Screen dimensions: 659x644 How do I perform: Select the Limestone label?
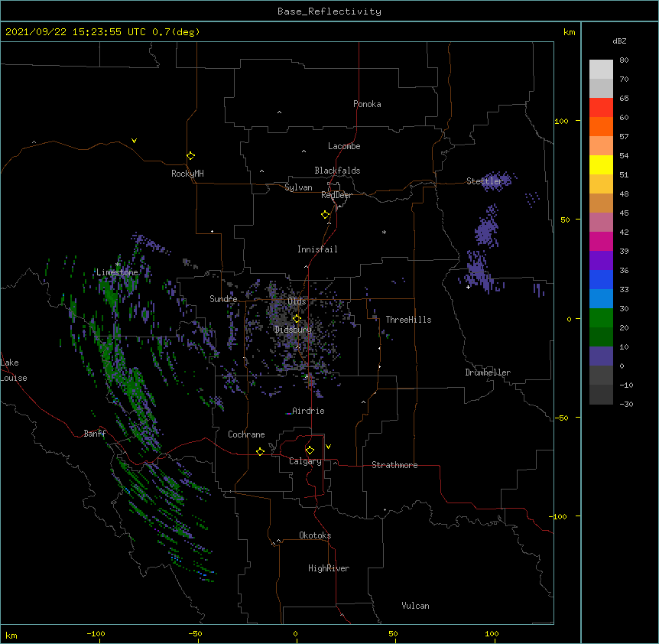tap(117, 272)
